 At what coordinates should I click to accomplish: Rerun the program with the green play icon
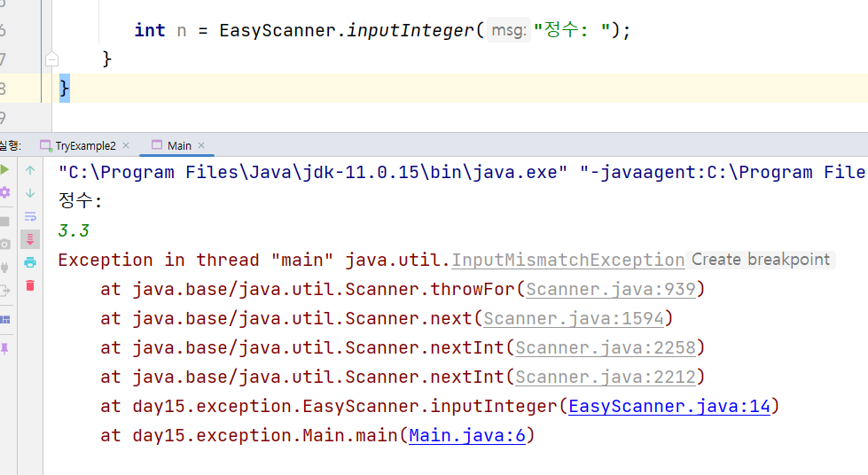coord(4,169)
